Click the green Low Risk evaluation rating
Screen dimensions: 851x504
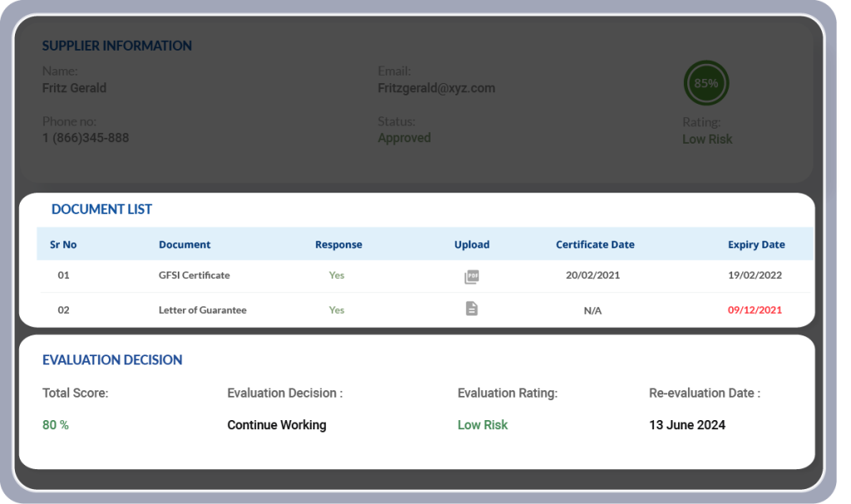(x=482, y=425)
